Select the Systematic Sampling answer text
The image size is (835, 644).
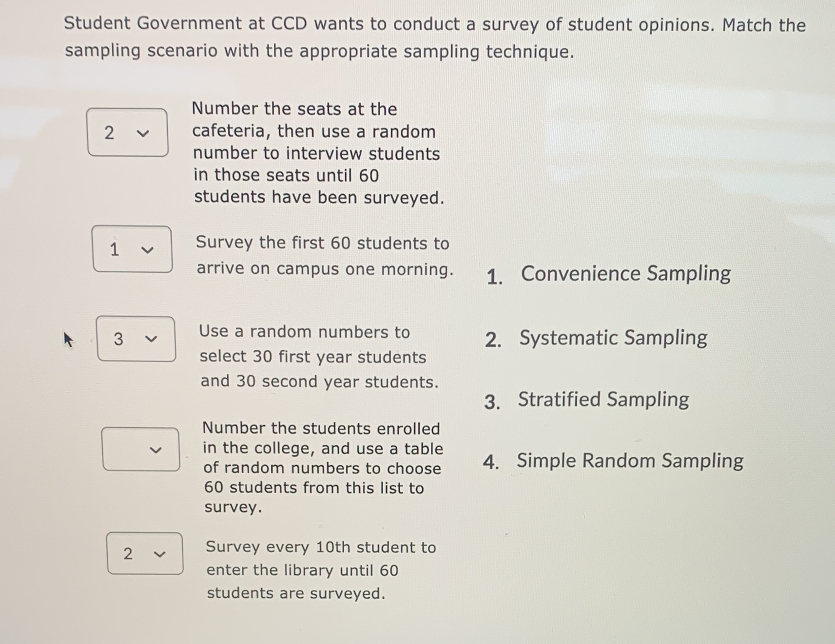coord(613,337)
